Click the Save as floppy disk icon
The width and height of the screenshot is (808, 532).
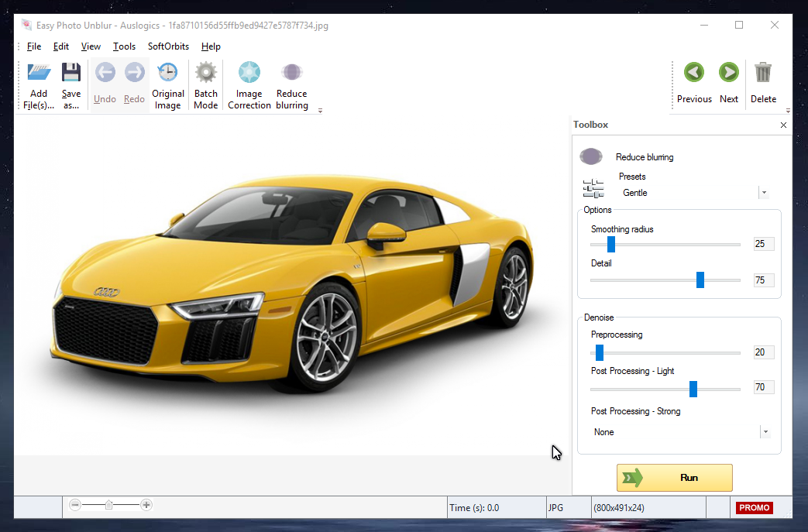(x=71, y=73)
